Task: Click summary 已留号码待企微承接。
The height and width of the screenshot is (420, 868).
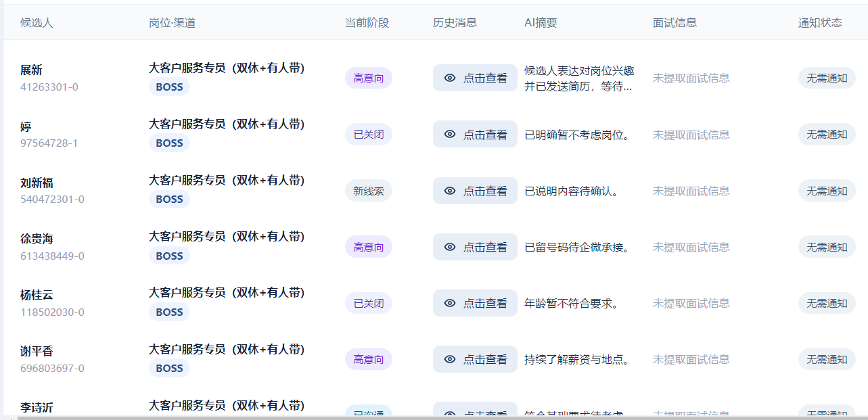Action: pos(578,247)
